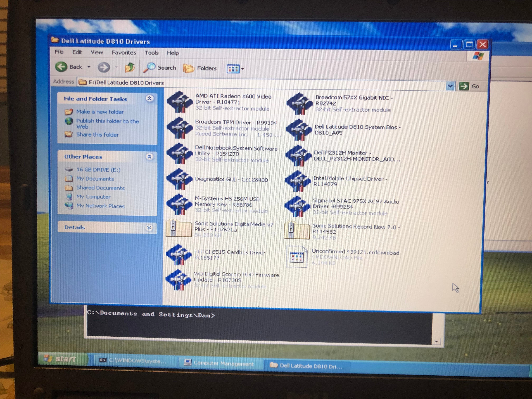Open Search from the toolbar
Screen dimensions: 532x399
click(160, 68)
